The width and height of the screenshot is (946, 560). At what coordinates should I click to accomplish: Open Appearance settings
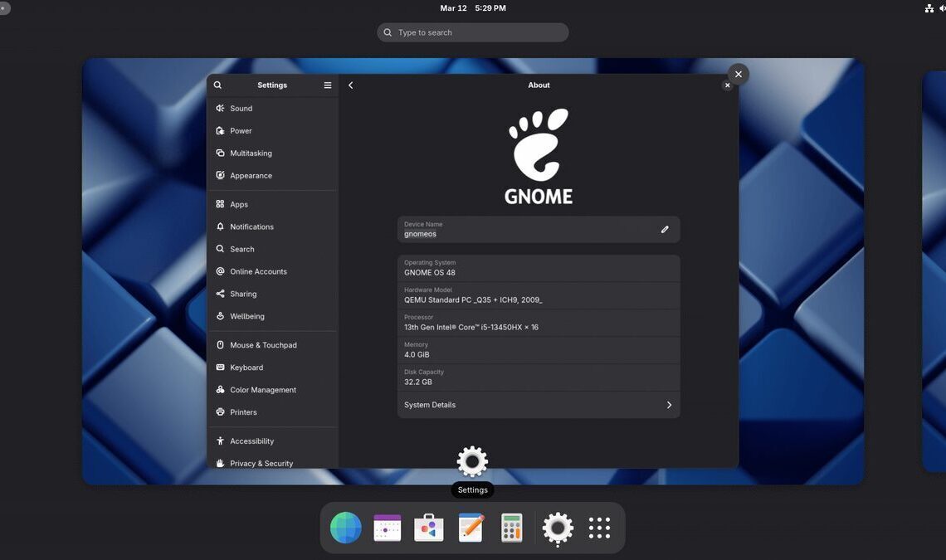(272, 176)
